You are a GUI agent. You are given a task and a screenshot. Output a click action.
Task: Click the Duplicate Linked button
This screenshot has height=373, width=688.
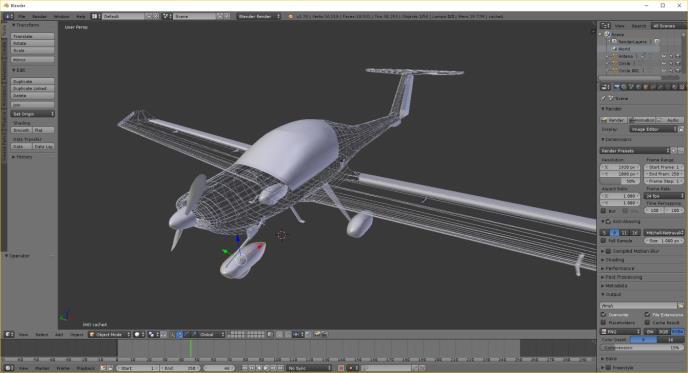[x=33, y=88]
